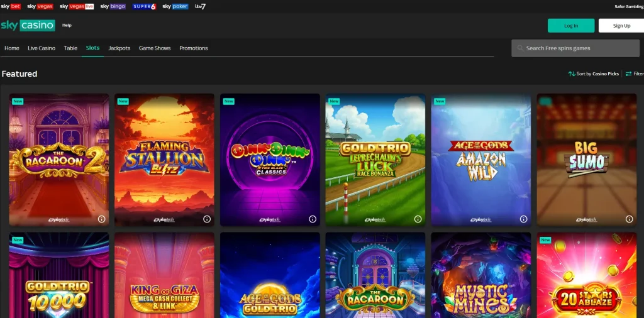Open the Promotions tab
Screen dimensions: 644x318
194,48
